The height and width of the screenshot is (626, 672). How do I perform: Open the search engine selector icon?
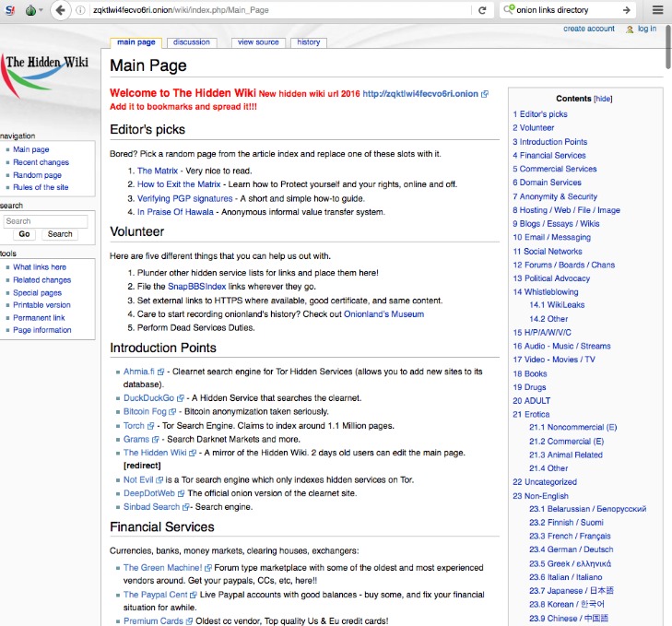click(508, 9)
